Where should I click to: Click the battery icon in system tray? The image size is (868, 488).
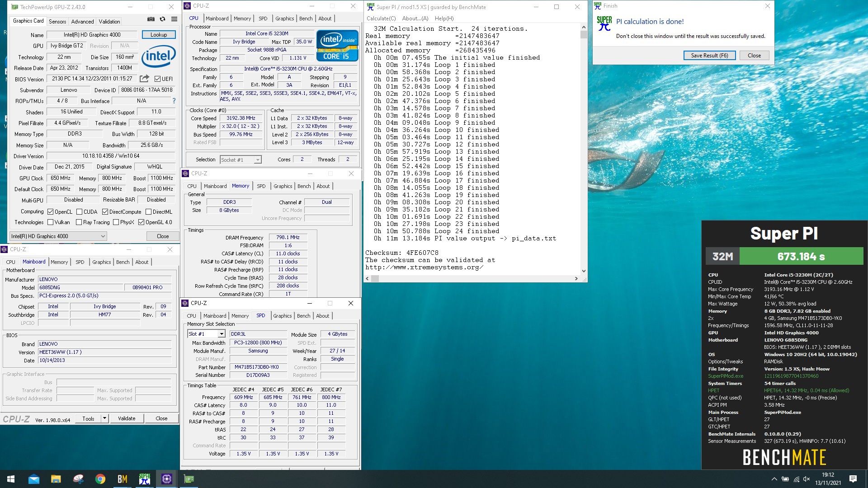tap(785, 479)
